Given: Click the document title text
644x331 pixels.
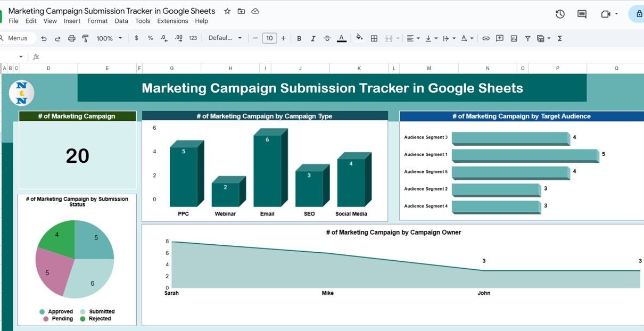Looking at the screenshot, I should 112,11.
